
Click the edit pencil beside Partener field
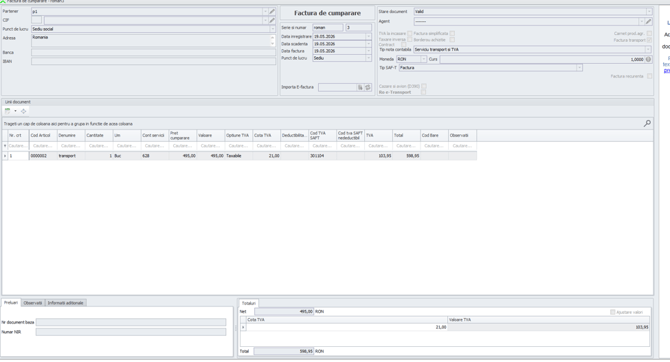tap(272, 12)
